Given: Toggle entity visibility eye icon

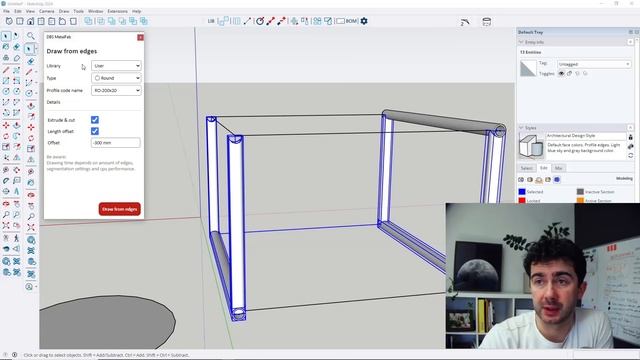Looking at the screenshot, I should [561, 73].
